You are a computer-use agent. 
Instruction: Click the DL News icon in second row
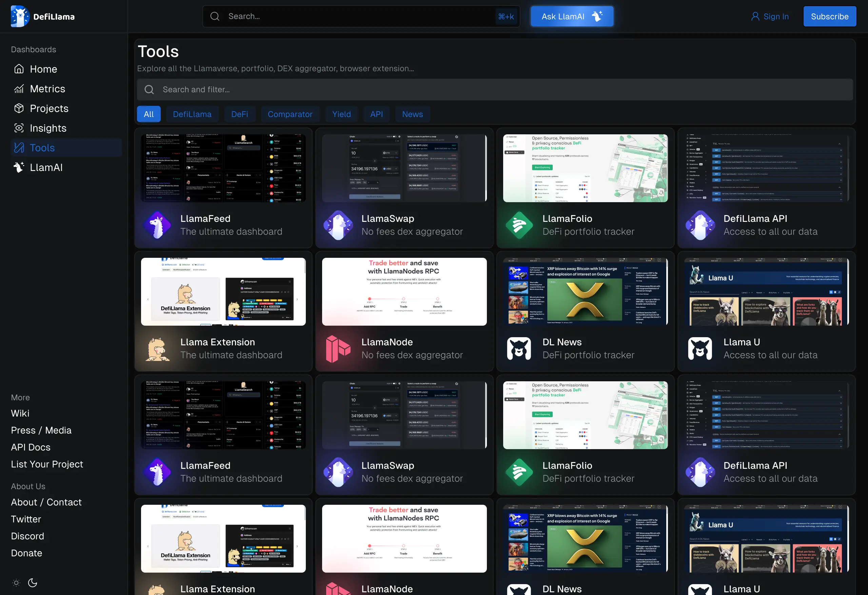click(519, 349)
